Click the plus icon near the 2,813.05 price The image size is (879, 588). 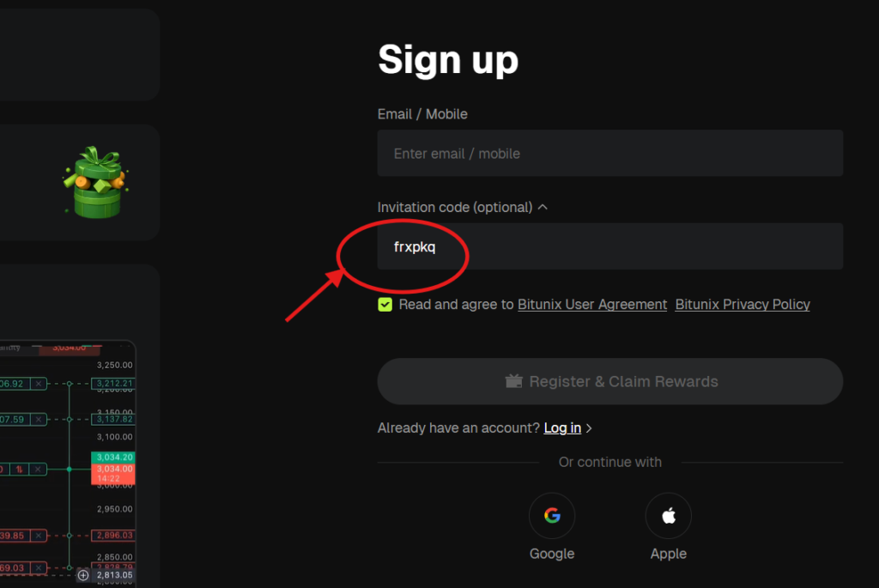(84, 575)
